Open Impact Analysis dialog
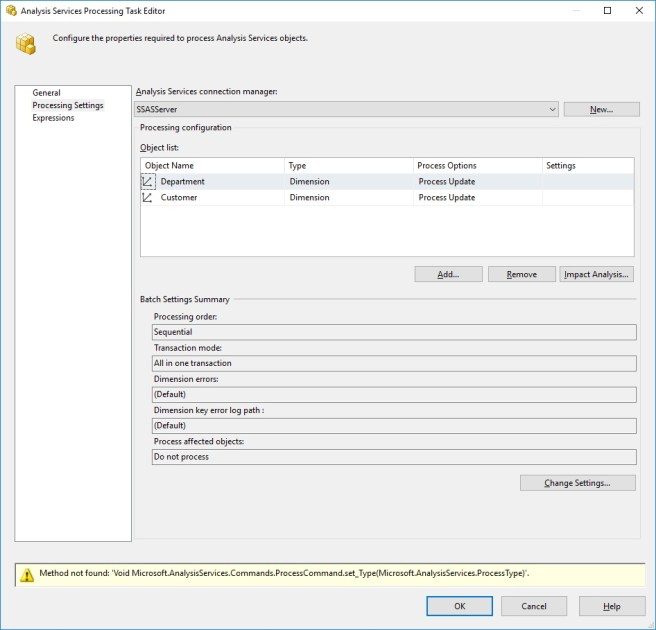 pyautogui.click(x=597, y=274)
